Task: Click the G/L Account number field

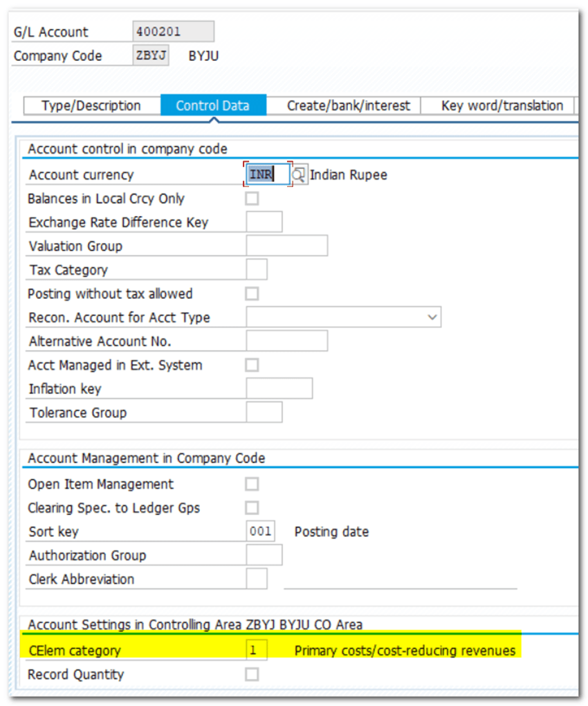Action: coord(173,32)
